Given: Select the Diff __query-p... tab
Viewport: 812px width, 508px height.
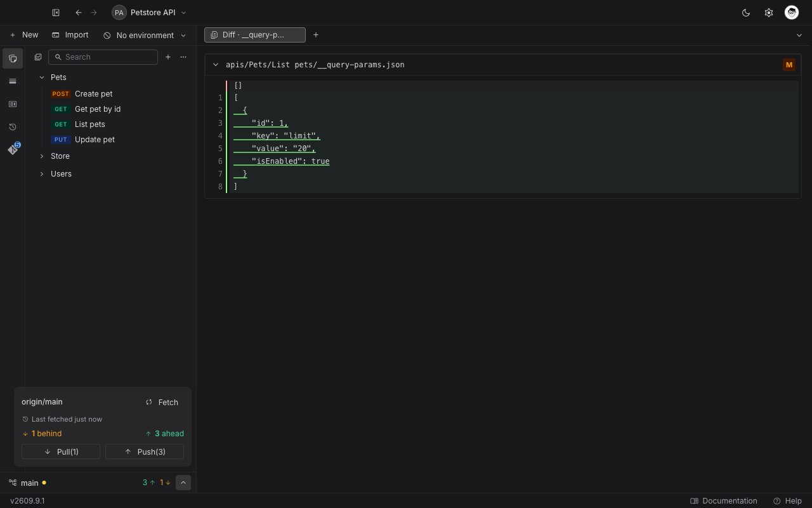Looking at the screenshot, I should [255, 35].
